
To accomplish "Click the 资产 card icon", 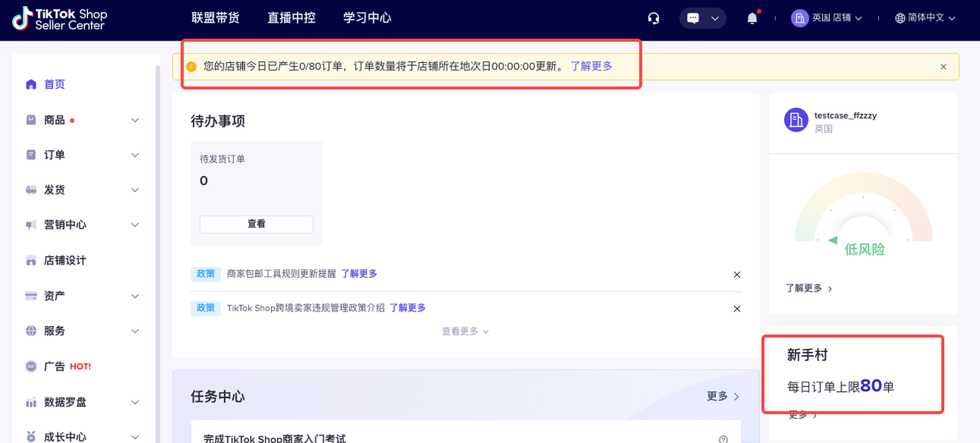I will 31,295.
